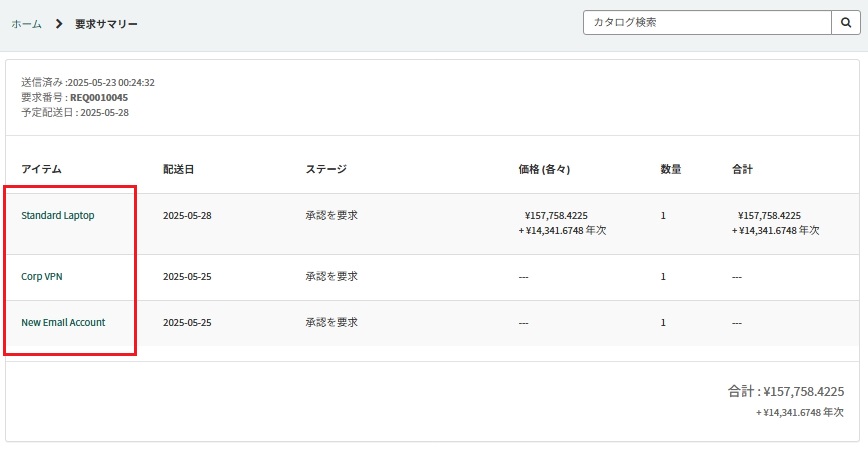This screenshot has width=868, height=454.
Task: Click the grand total 合計 amount
Action: click(804, 391)
